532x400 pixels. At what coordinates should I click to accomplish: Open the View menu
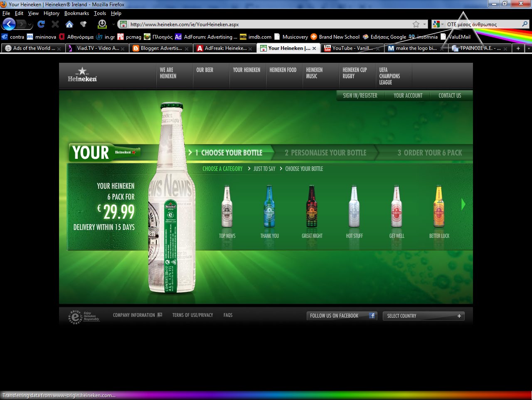[33, 13]
